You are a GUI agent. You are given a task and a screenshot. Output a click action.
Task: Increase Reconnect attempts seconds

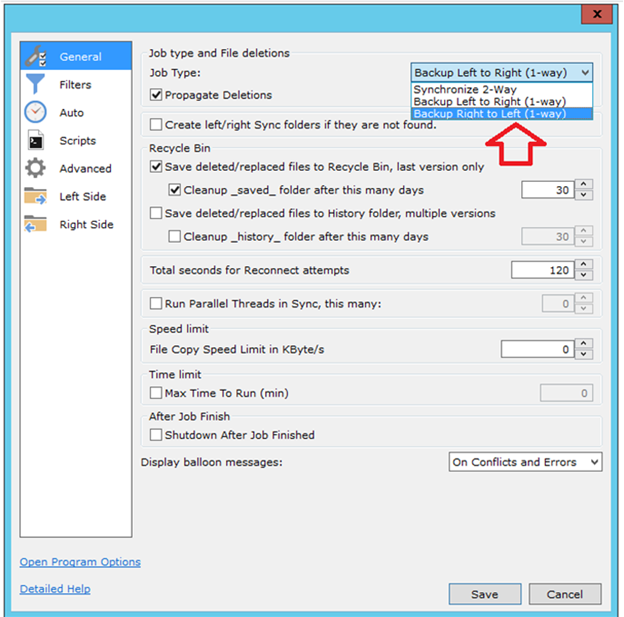point(583,264)
